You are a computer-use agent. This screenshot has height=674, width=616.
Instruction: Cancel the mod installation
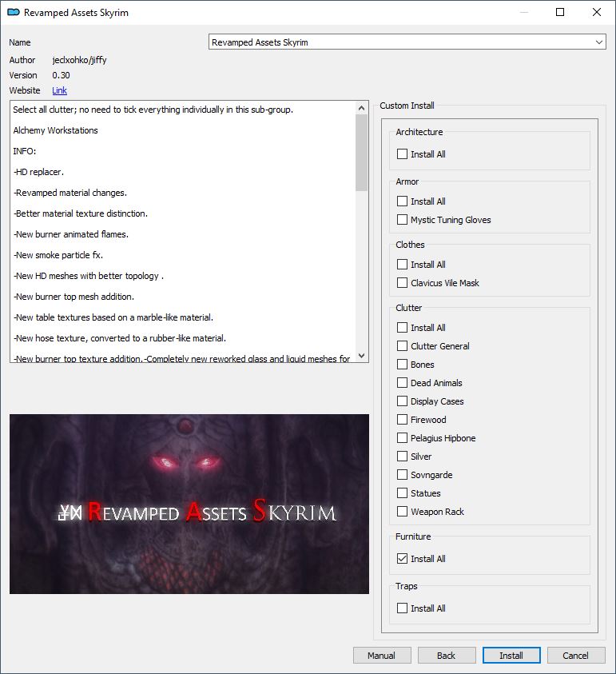pos(576,656)
